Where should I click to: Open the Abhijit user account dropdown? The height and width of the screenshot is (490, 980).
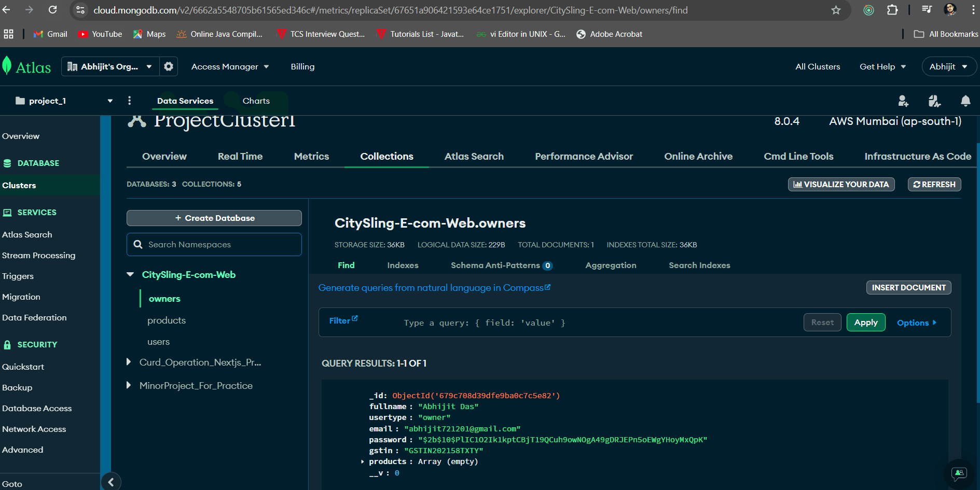pyautogui.click(x=948, y=66)
